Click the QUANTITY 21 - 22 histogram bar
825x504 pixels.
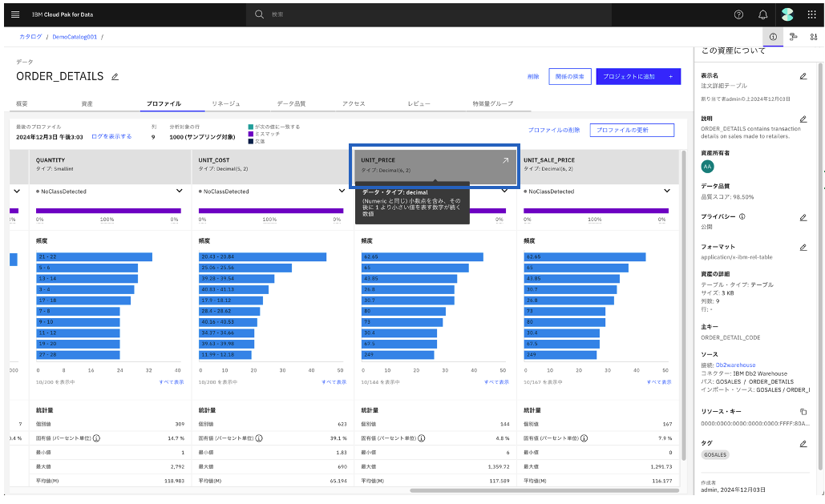point(94,256)
